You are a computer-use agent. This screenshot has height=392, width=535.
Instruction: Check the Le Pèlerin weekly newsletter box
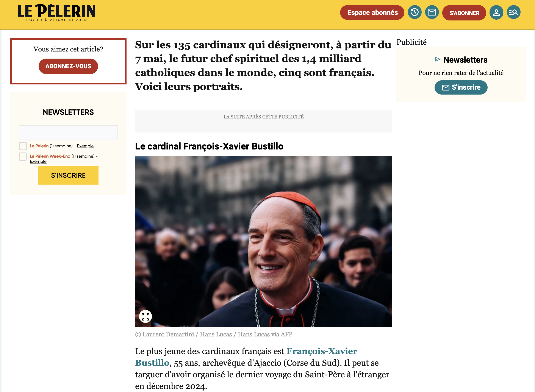tap(23, 146)
